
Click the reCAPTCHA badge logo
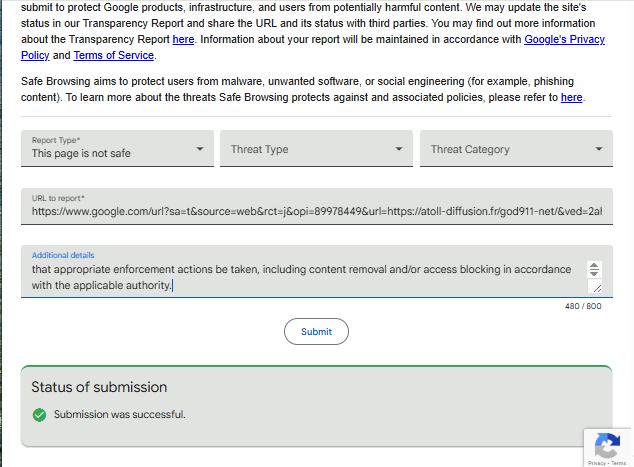[607, 446]
